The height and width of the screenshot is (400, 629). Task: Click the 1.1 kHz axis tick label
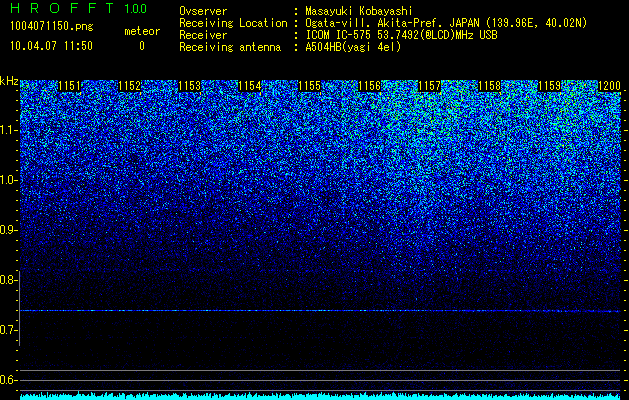(8, 130)
